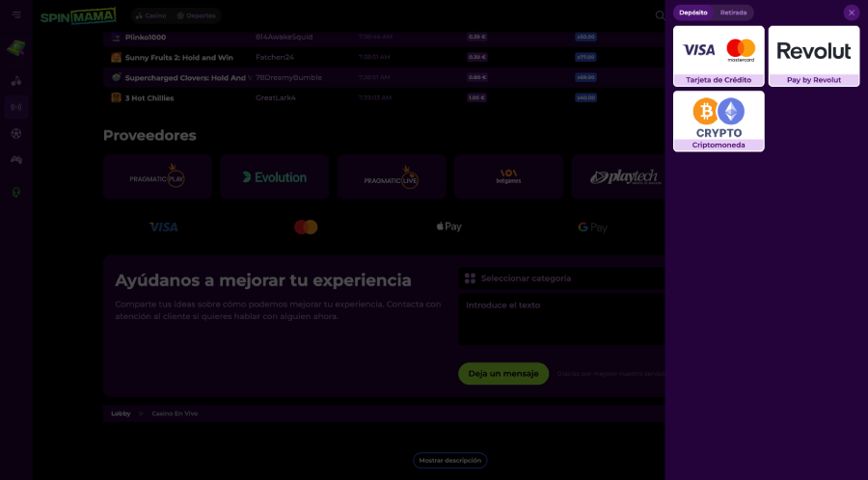This screenshot has height=480, width=868.
Task: Click the 0.39 € bet amount
Action: [476, 37]
